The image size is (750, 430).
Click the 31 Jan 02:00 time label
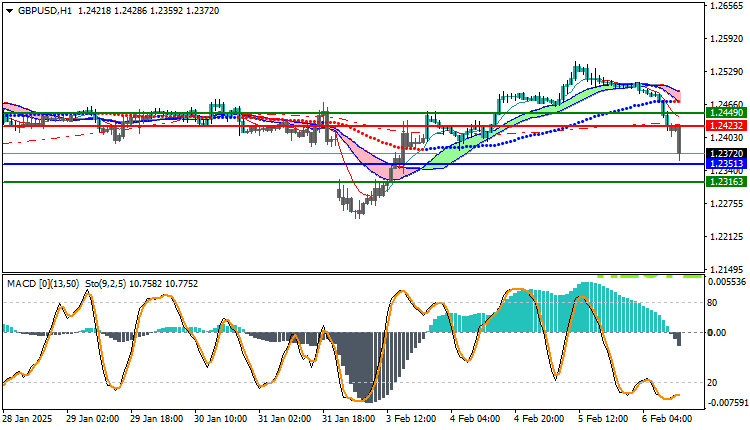(285, 419)
